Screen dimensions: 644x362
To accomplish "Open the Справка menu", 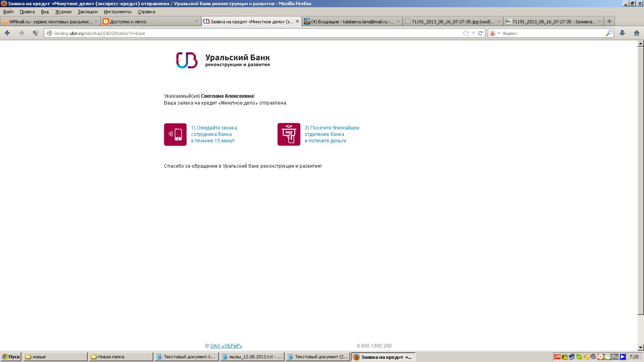I will click(147, 12).
